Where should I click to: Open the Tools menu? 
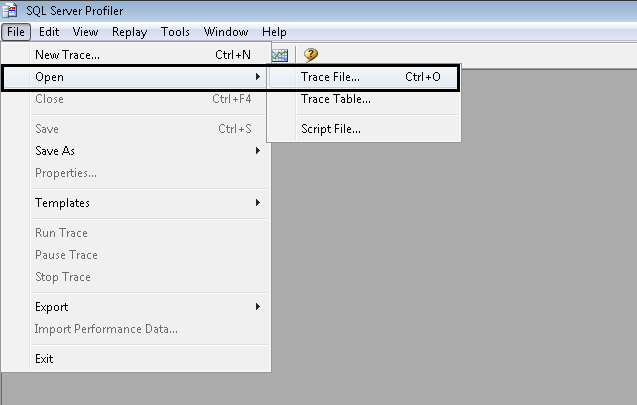coord(175,32)
